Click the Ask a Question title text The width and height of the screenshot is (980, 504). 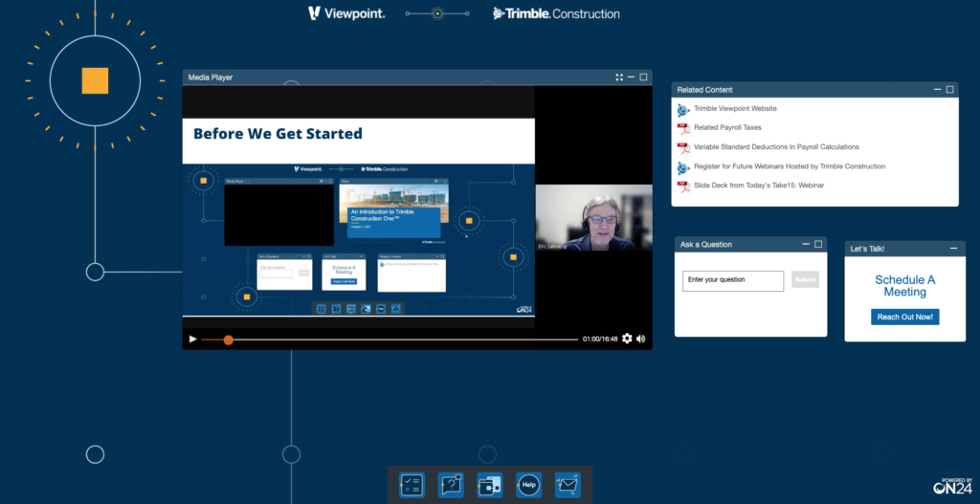[706, 244]
